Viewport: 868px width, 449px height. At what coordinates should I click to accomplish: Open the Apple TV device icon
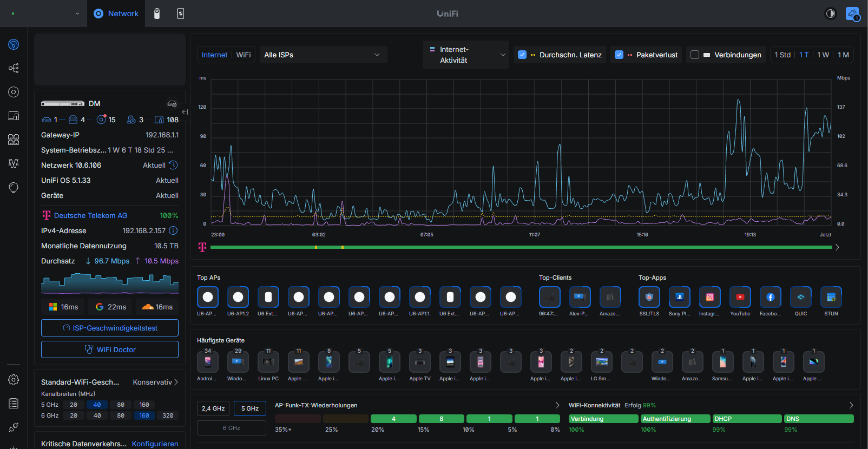point(420,362)
